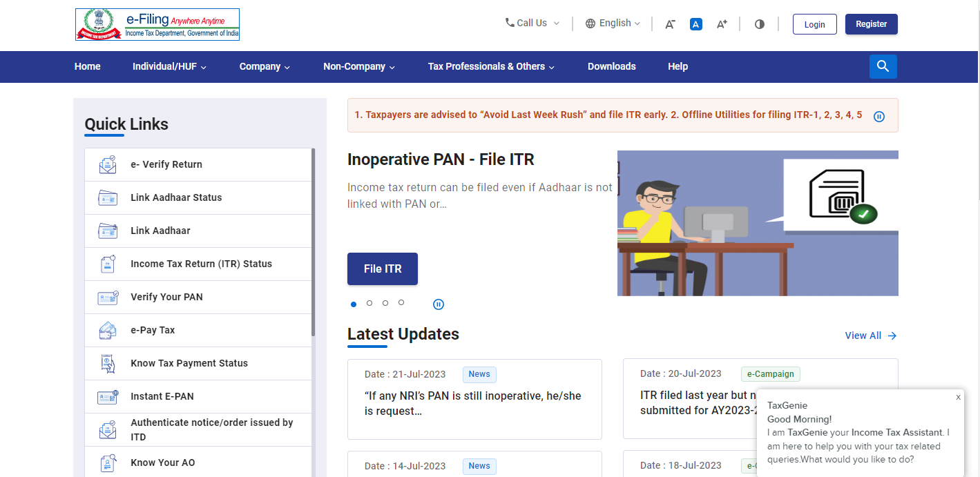This screenshot has height=477, width=980.
Task: Pause the banner carousel autoplay
Action: coord(439,304)
